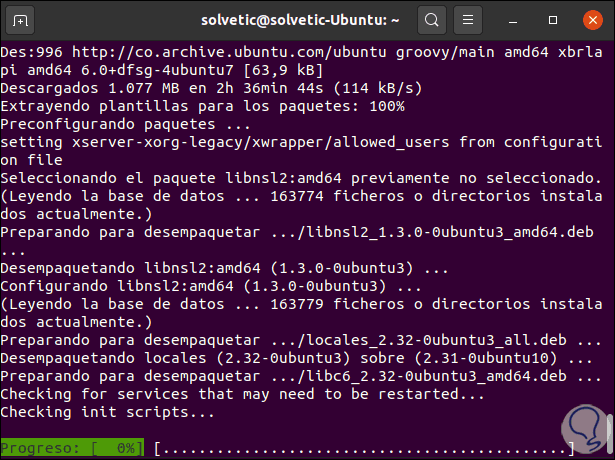The image size is (615, 460).
Task: Click the 'libc6_2.32-0ubuntu3_amd64.deb' text
Action: tap(436, 376)
